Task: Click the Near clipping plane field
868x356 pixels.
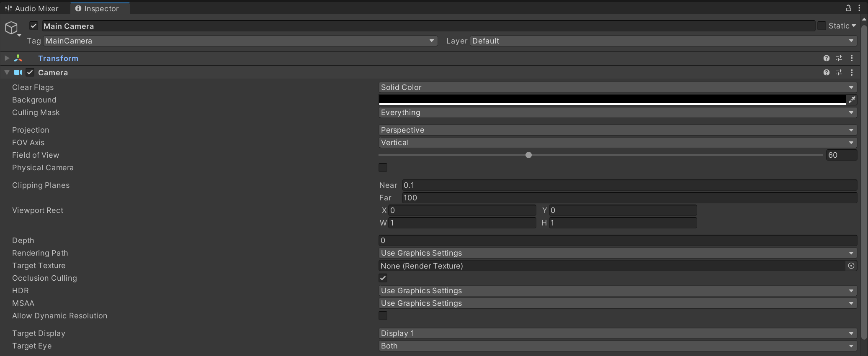Action: (x=629, y=185)
